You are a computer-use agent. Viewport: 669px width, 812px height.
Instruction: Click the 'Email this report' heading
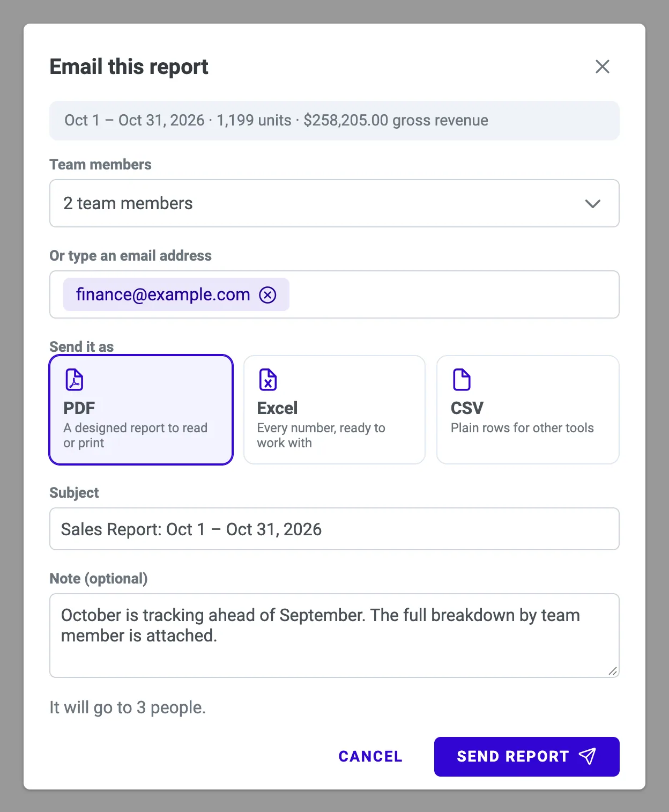pos(129,67)
